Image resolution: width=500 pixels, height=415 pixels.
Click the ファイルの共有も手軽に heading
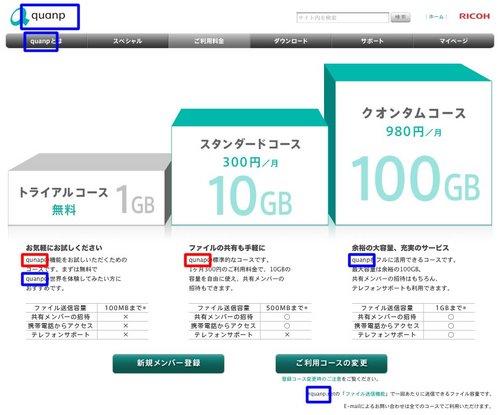pos(227,248)
